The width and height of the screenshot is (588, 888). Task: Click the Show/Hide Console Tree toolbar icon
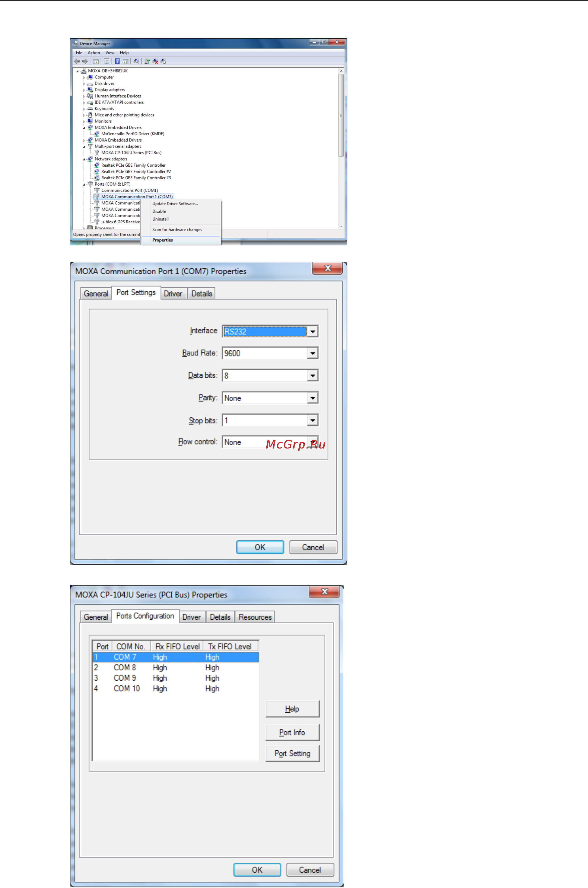96,61
